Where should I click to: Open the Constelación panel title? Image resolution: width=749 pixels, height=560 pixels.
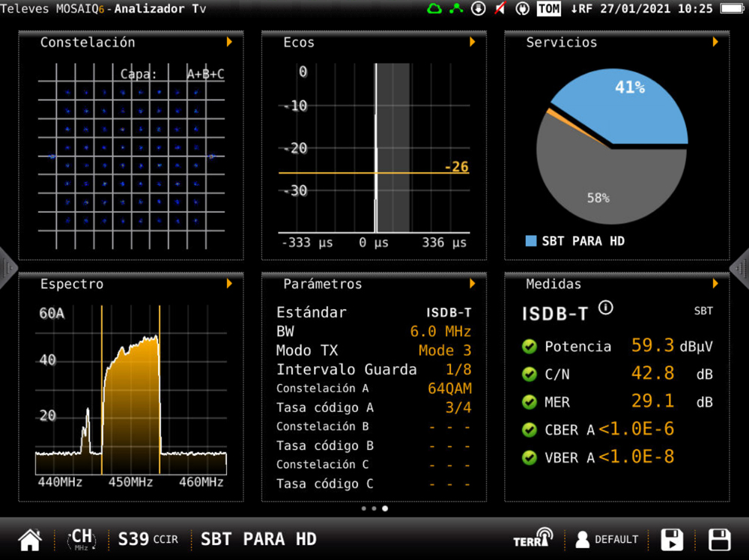click(x=88, y=43)
